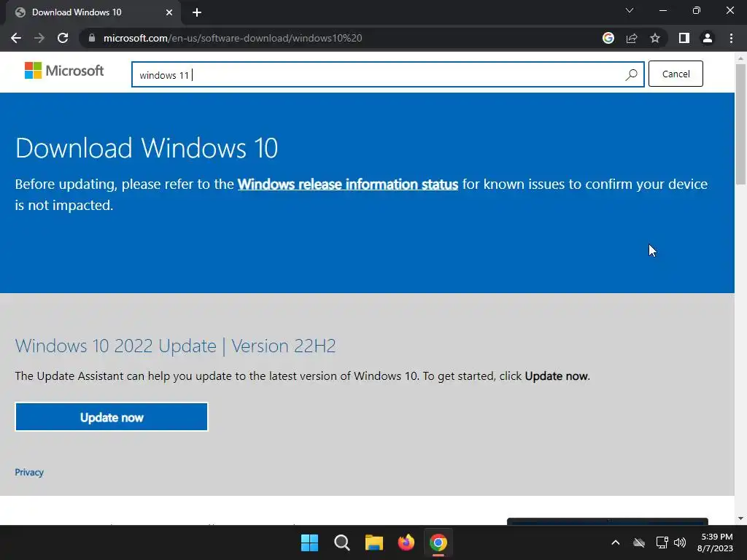This screenshot has width=747, height=560.
Task: Open the Google icon in address bar
Action: pos(608,38)
